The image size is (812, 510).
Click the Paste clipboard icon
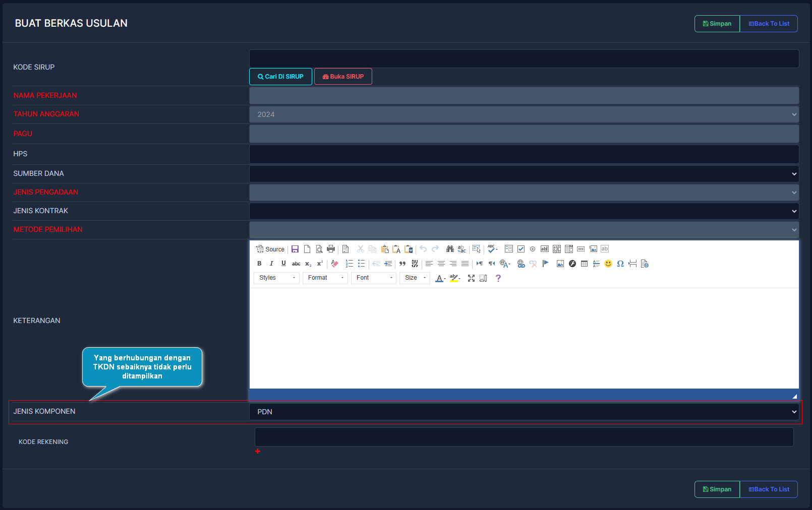coord(385,249)
